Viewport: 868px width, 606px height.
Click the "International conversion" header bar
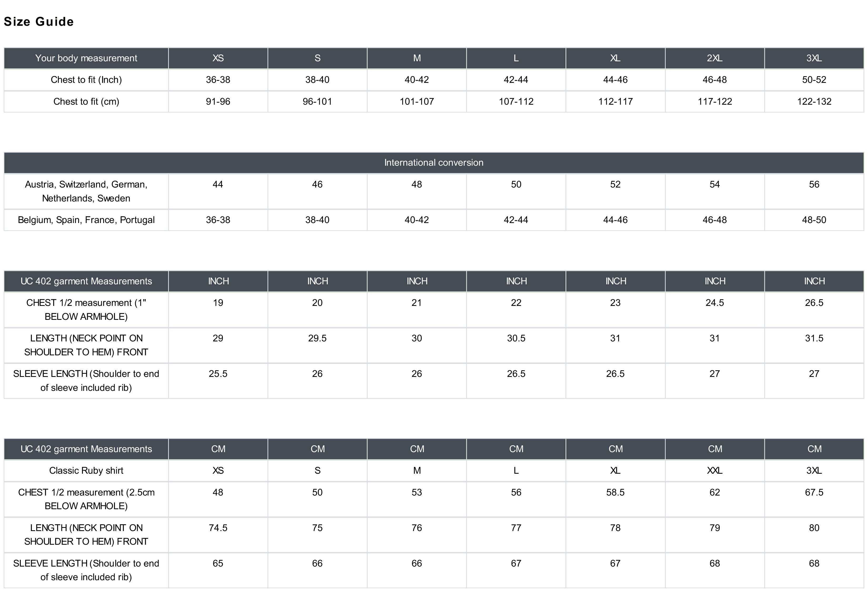tap(434, 163)
